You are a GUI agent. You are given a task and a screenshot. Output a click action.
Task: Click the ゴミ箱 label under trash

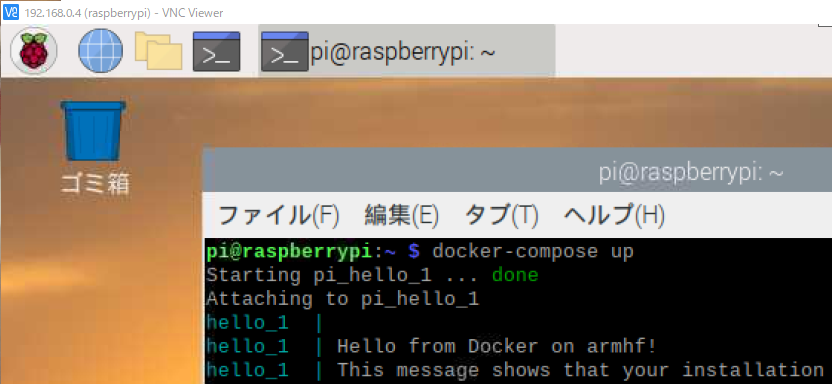94,184
